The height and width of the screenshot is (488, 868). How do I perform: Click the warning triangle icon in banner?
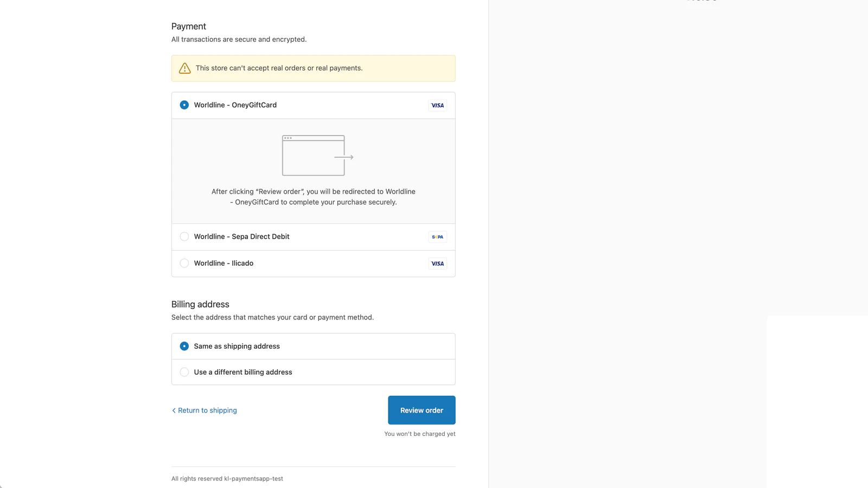(x=185, y=68)
